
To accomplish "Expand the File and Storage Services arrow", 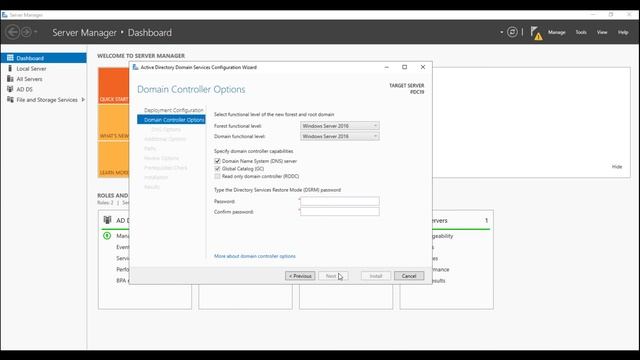I will click(x=83, y=100).
